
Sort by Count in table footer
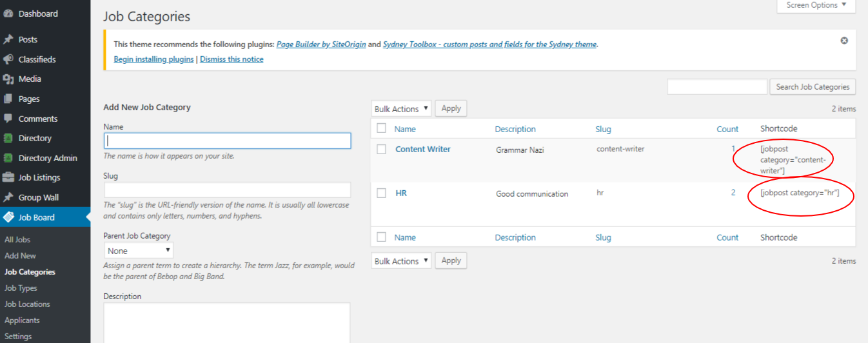727,237
